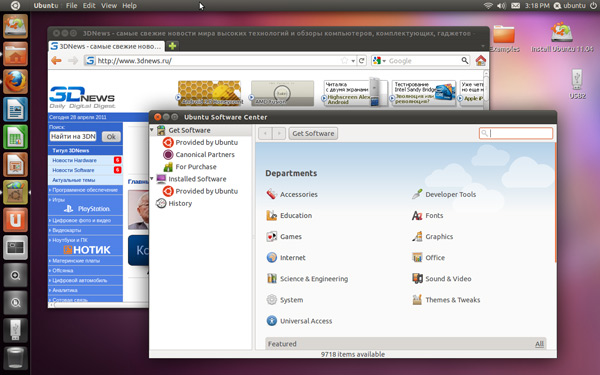Open the Games department
The height and width of the screenshot is (375, 600).
point(284,236)
